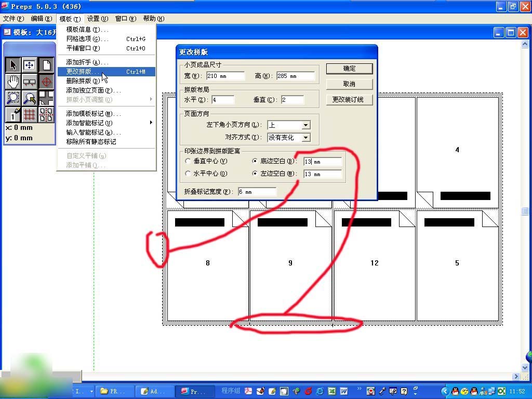The width and height of the screenshot is (532, 399).
Task: Choose 删除拼版 menu entry
Action: [x=106, y=81]
